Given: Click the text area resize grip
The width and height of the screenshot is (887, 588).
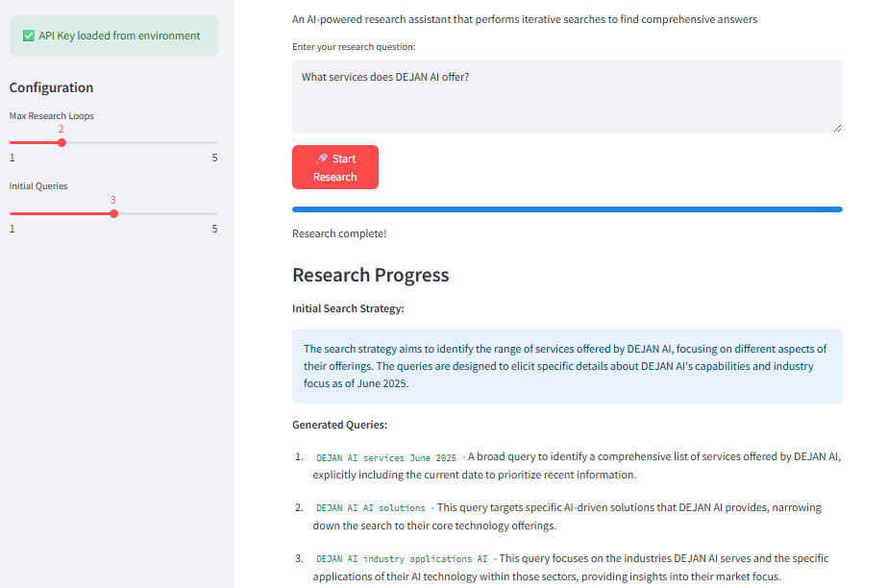Looking at the screenshot, I should click(x=837, y=129).
